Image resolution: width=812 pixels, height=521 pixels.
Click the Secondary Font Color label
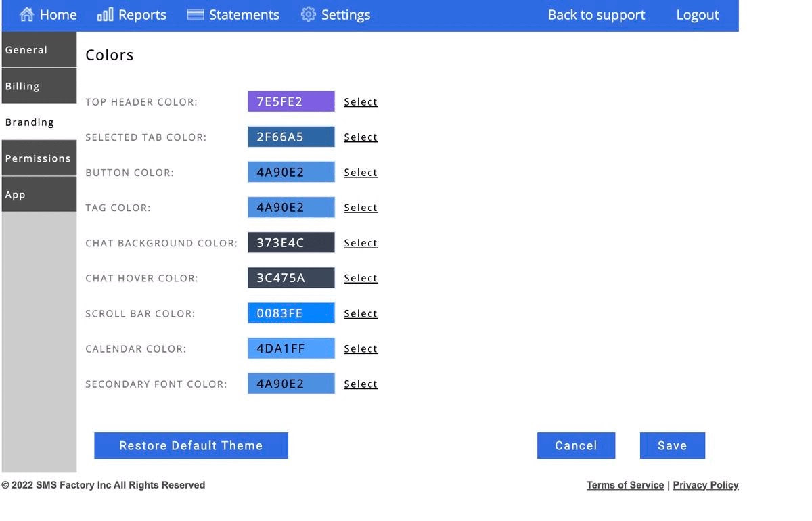coord(156,384)
